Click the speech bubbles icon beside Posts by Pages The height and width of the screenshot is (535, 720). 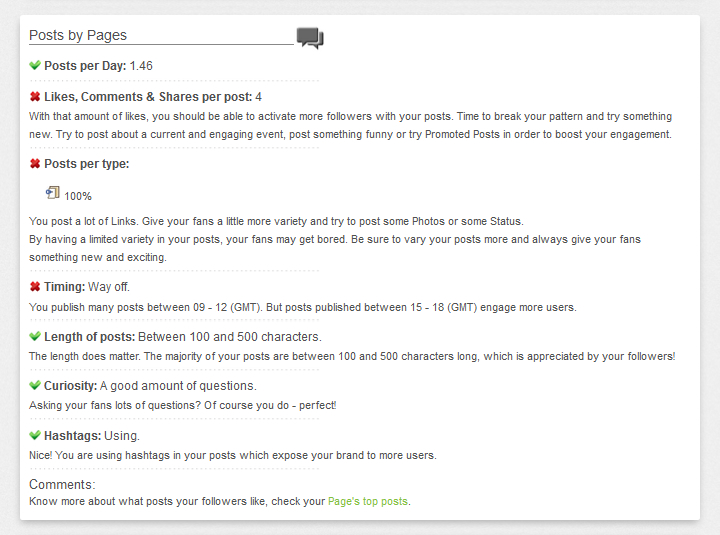pos(310,38)
